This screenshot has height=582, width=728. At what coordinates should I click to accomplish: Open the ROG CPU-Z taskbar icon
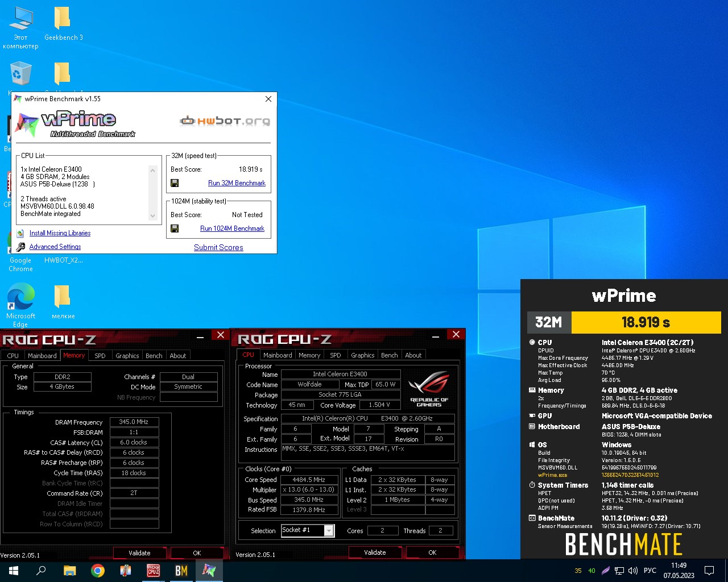(x=153, y=571)
